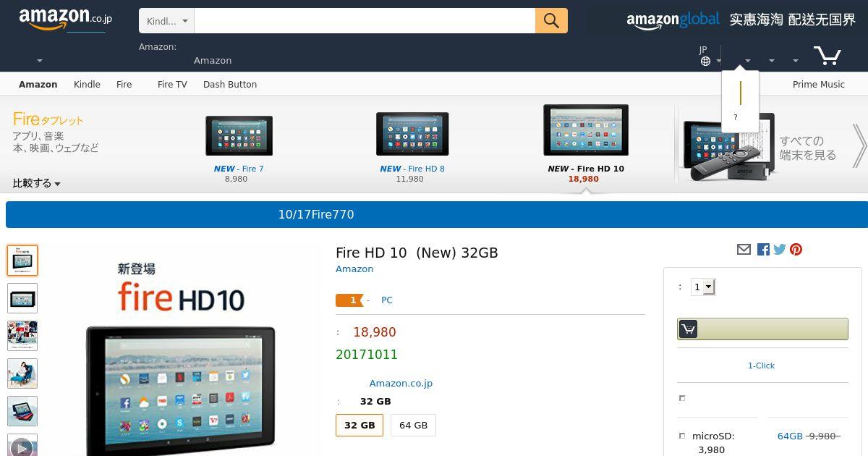This screenshot has width=868, height=456.
Task: Open the quantity dropdown showing 1
Action: [x=703, y=287]
